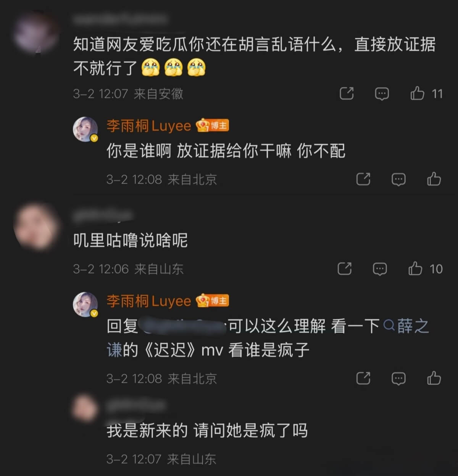Viewport: 458px width, 476px height.
Task: Forward the '你是谁啊' reply with the share icon
Action: [x=363, y=179]
